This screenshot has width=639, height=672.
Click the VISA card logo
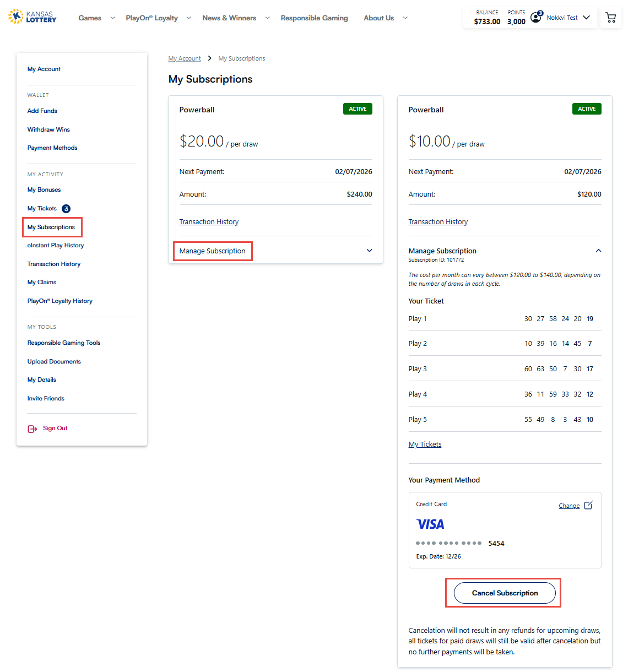point(430,524)
